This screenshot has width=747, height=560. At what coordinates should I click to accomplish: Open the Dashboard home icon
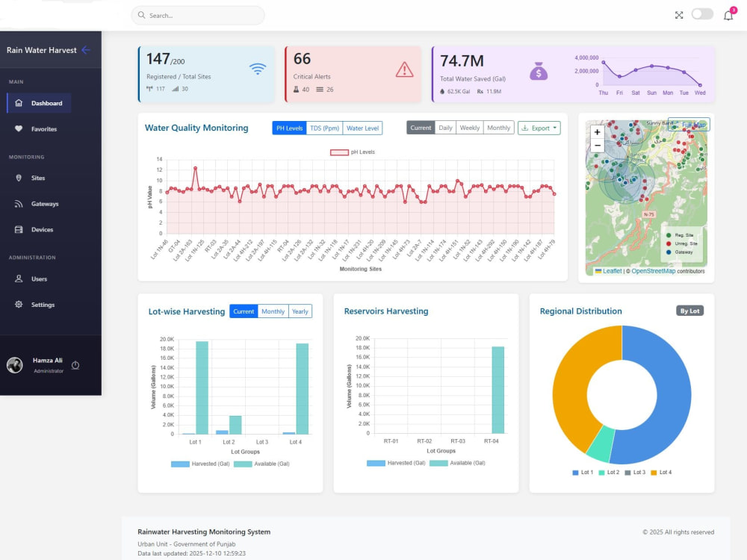click(19, 103)
